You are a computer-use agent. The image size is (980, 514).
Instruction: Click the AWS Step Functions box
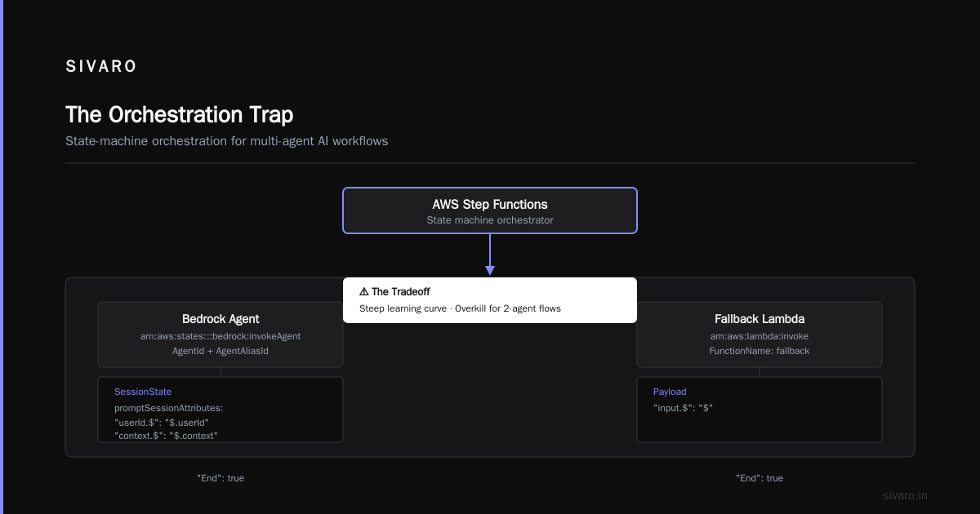point(490,210)
